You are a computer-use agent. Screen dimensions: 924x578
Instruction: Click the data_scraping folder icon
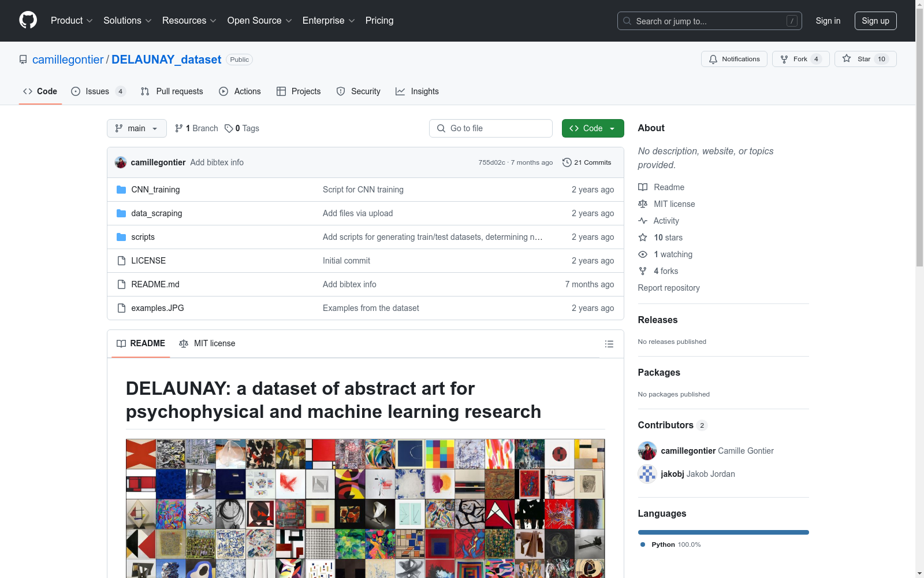tap(121, 213)
